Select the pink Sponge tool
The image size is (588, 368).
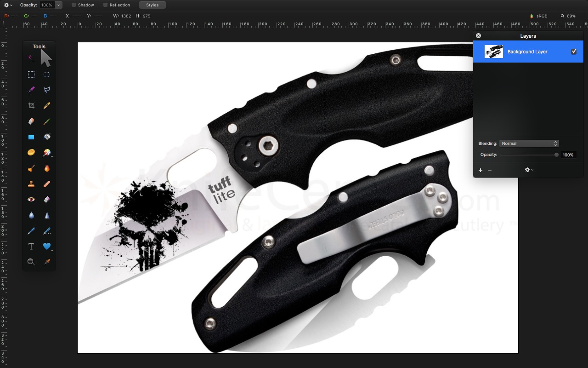tap(47, 200)
